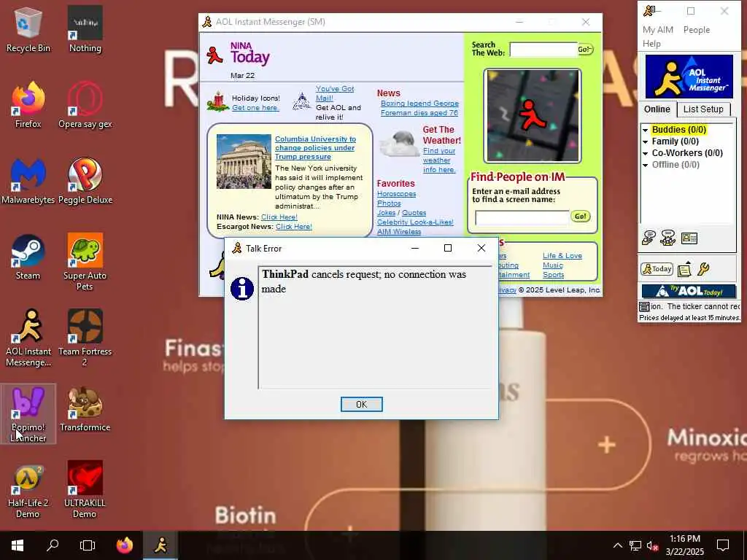Viewport: 747px width, 560px height.
Task: Select the Steam desktop icon
Action: point(28,257)
